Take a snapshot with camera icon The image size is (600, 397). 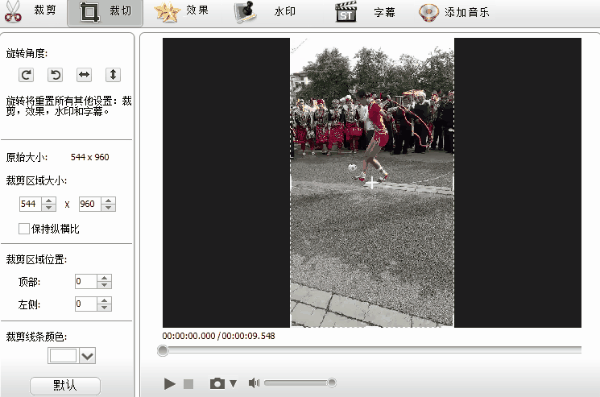[217, 383]
